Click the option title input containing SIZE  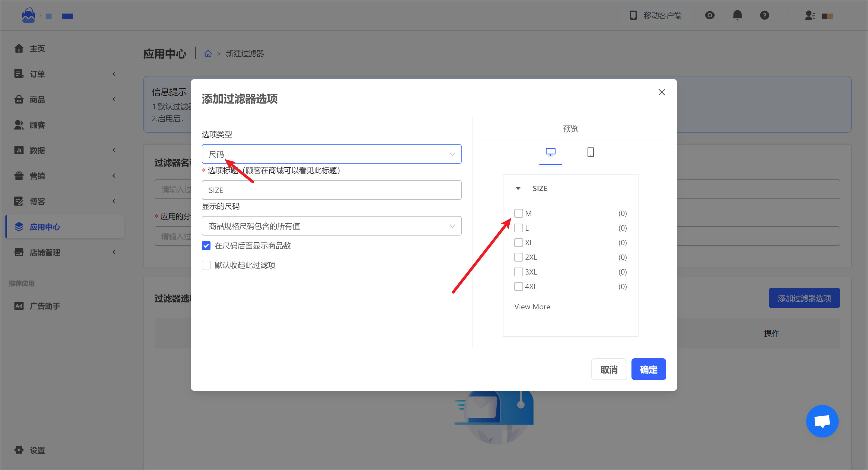pos(331,190)
